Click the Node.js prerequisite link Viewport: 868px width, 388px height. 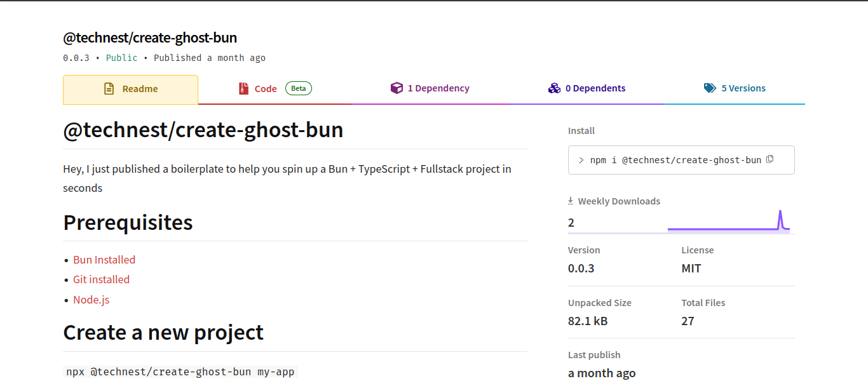pyautogui.click(x=91, y=299)
